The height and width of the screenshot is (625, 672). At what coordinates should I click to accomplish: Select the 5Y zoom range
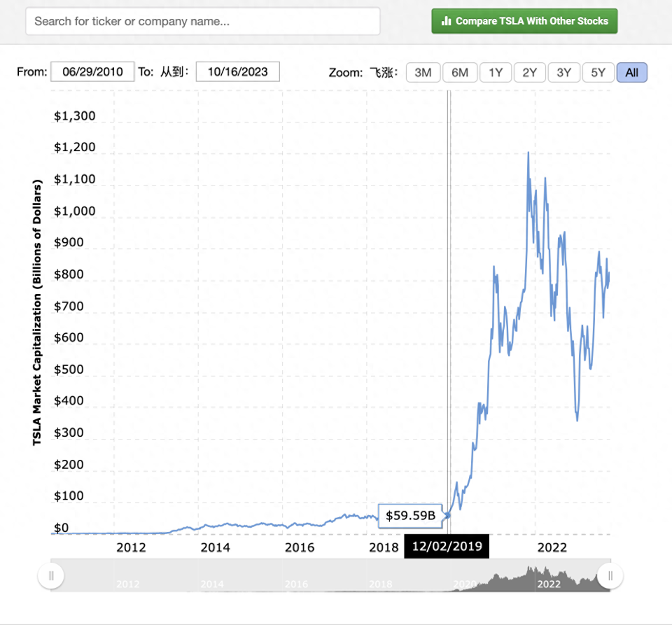tap(598, 72)
